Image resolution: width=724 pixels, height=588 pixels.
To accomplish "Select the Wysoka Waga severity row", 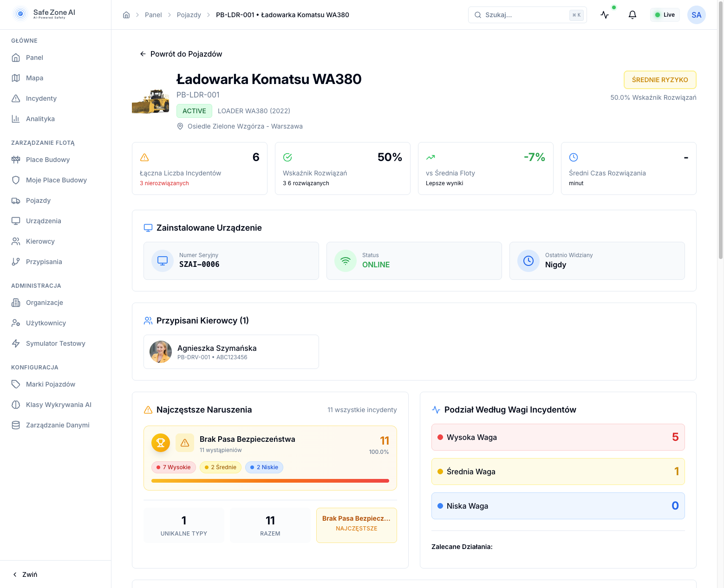I will 558,437.
